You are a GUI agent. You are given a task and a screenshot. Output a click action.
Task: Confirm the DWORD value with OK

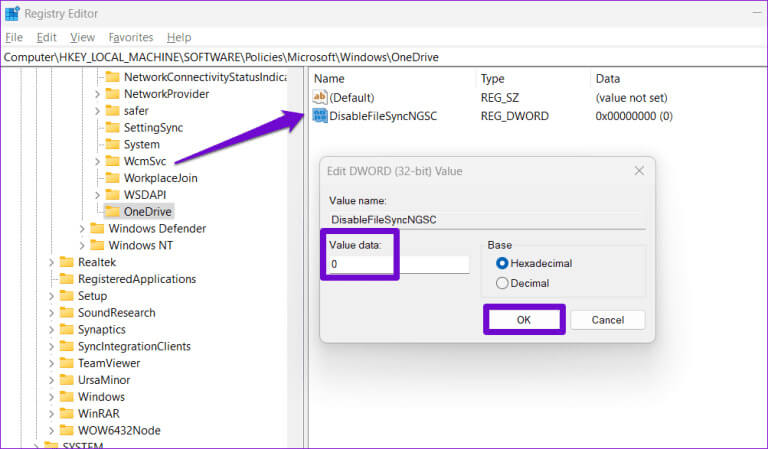click(x=524, y=320)
